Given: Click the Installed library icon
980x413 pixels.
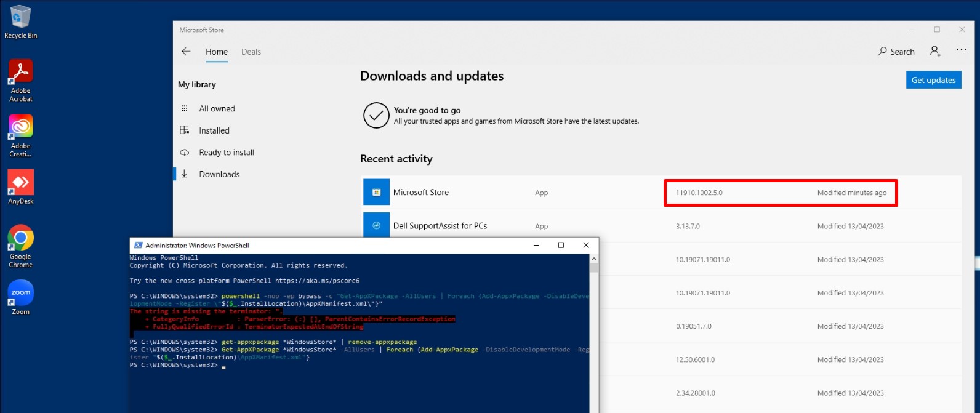Looking at the screenshot, I should [184, 130].
